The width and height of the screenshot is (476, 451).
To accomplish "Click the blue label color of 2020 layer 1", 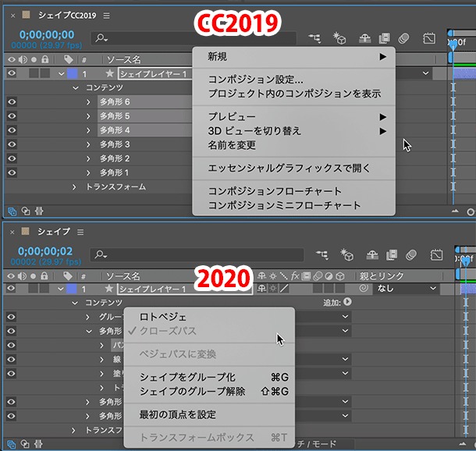I will [x=71, y=289].
